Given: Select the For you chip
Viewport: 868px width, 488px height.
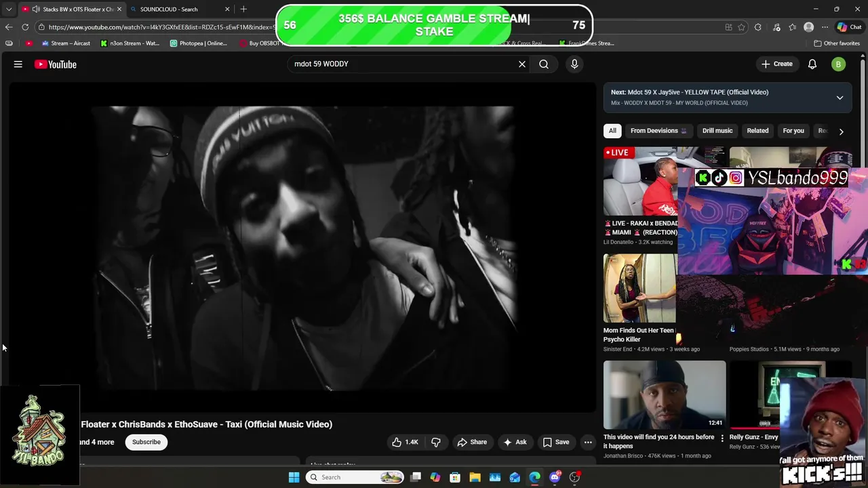Looking at the screenshot, I should pyautogui.click(x=793, y=131).
